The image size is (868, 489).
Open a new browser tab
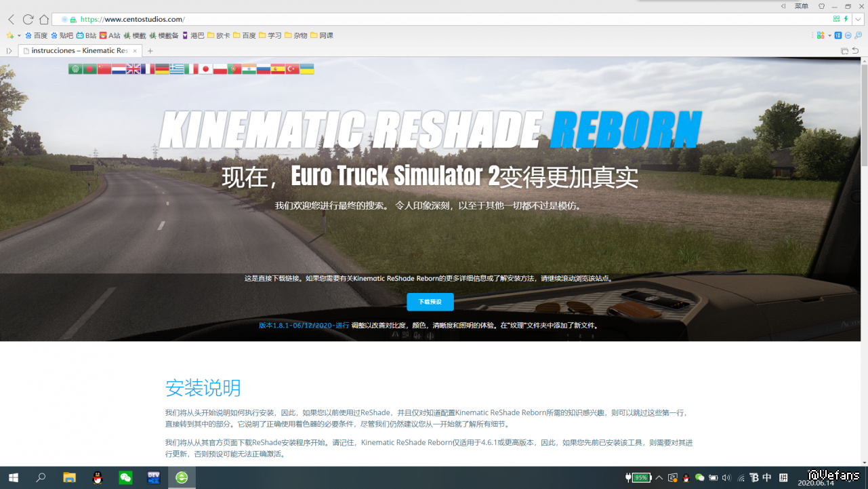point(150,51)
